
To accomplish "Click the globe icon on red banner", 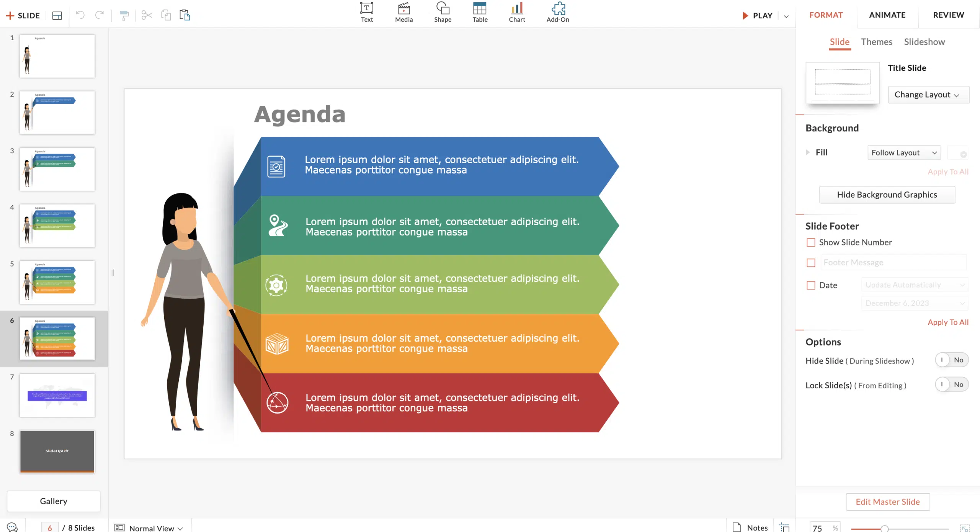I will pyautogui.click(x=277, y=403).
